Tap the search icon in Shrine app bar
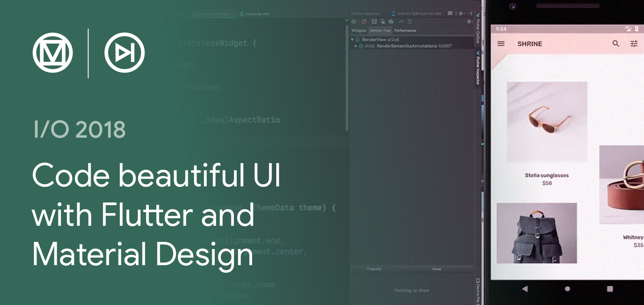Screen dimensions: 644x305 point(616,44)
